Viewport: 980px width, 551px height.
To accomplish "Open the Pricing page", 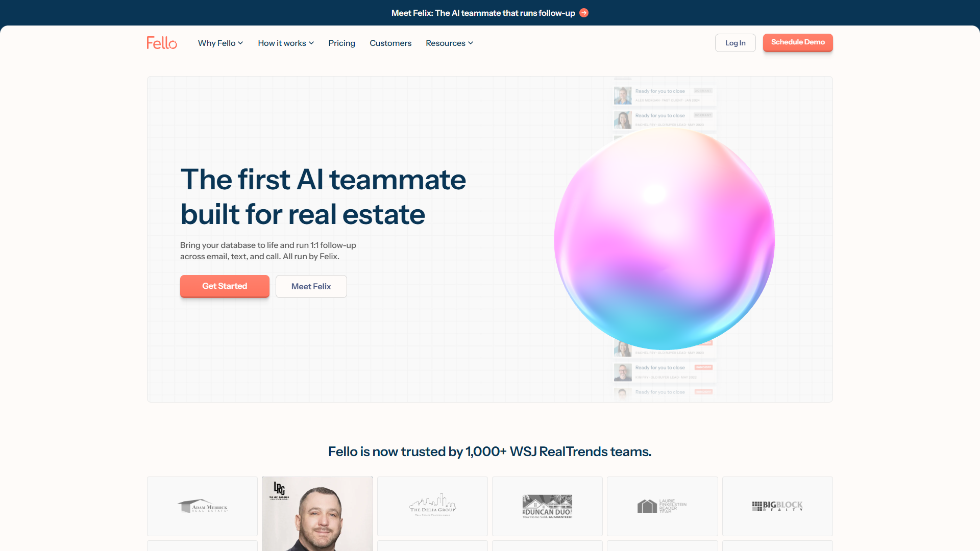I will coord(341,43).
